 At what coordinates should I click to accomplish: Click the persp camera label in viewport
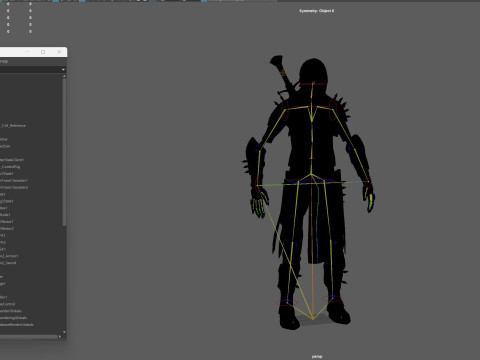click(x=317, y=356)
